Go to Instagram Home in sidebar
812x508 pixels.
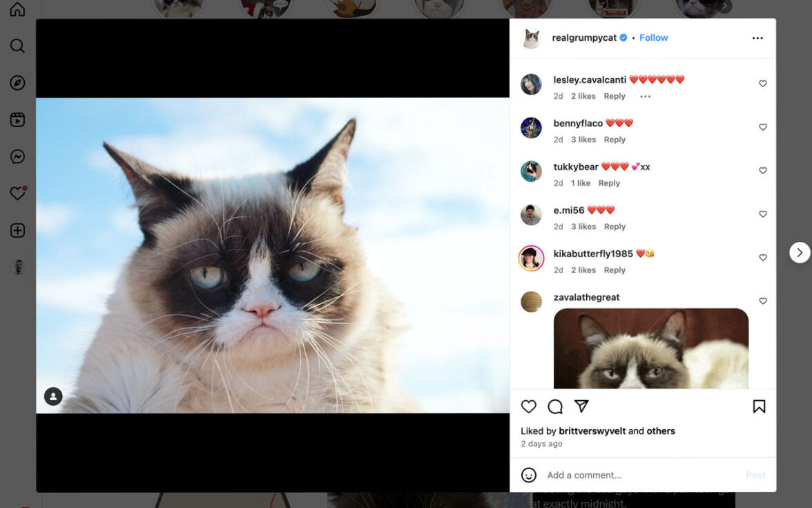click(x=18, y=10)
